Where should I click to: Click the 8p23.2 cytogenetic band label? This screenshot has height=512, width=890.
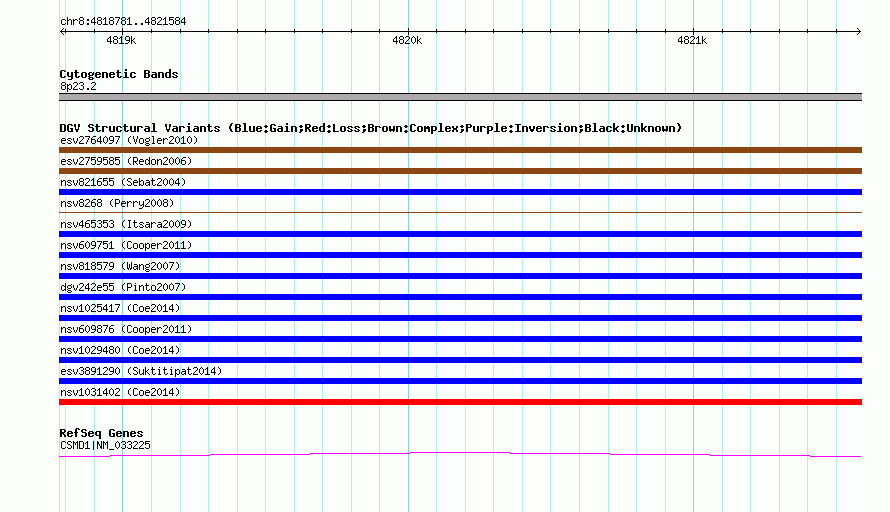(x=78, y=86)
